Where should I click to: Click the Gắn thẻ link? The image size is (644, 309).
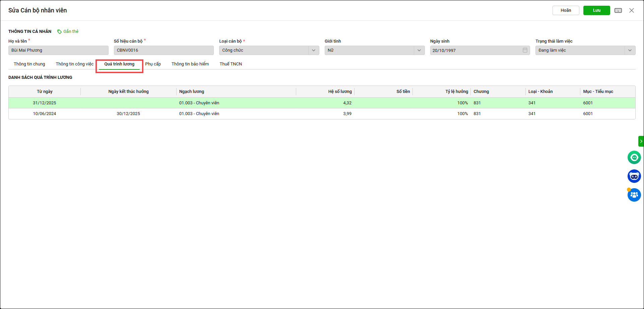[71, 32]
